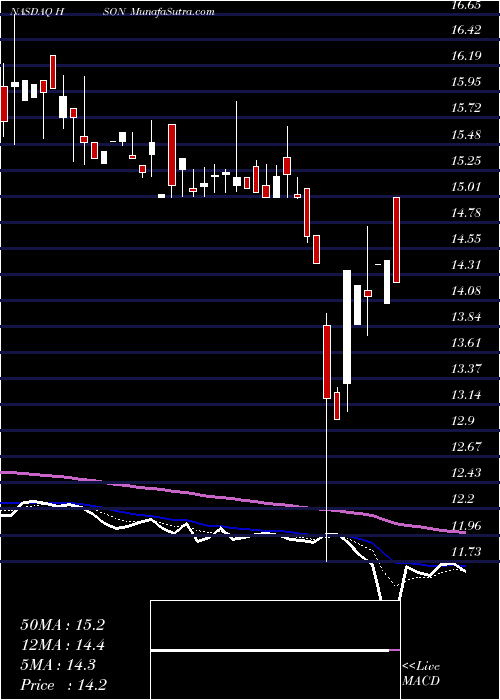
Task: Click the MACD panel box at bottom
Action: coord(275,650)
